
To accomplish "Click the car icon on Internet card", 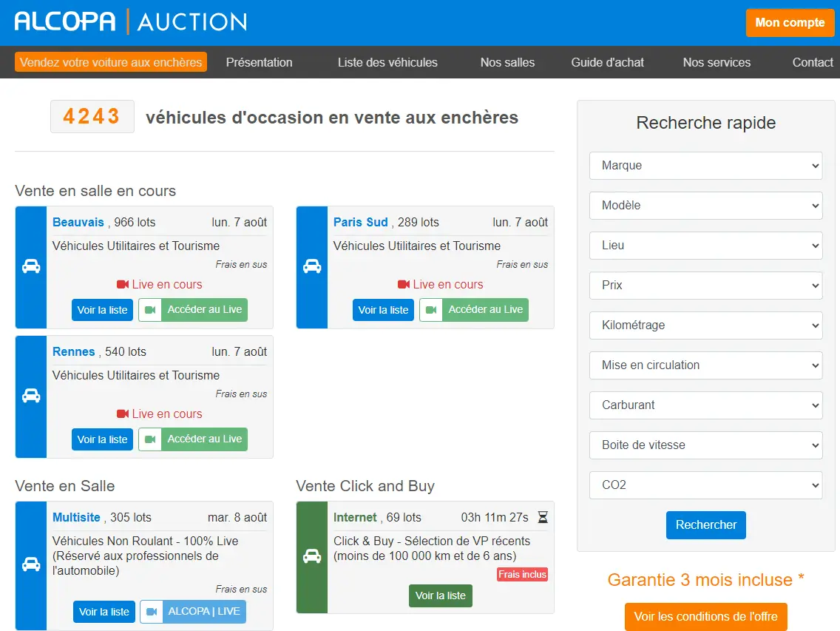I will [x=312, y=556].
